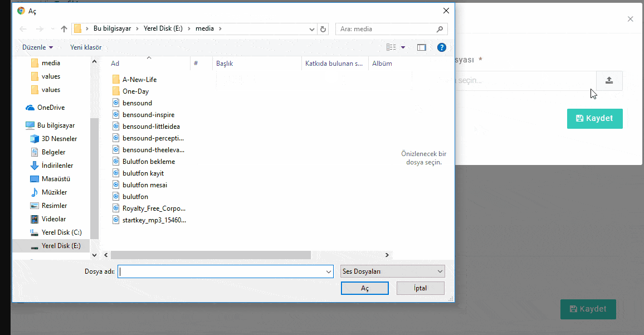Image resolution: width=644 pixels, height=335 pixels.
Task: Select bensound-percepti... file
Action: (x=148, y=138)
